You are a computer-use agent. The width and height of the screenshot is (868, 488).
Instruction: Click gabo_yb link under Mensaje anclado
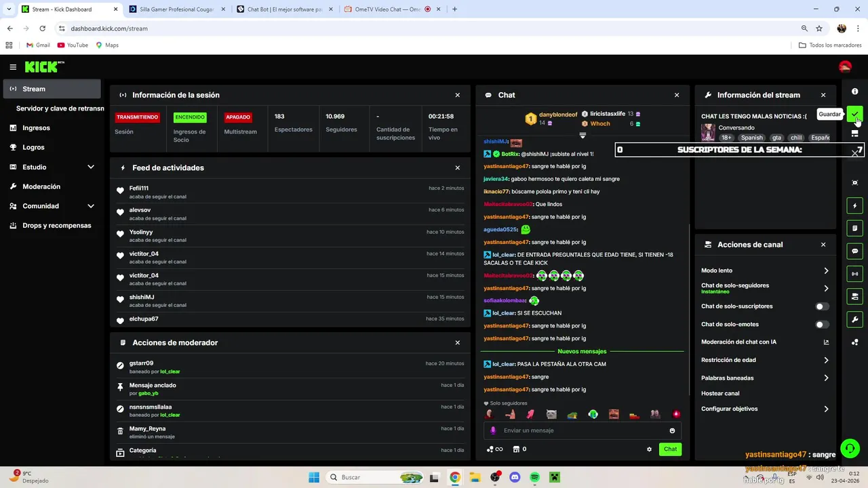pyautogui.click(x=148, y=393)
